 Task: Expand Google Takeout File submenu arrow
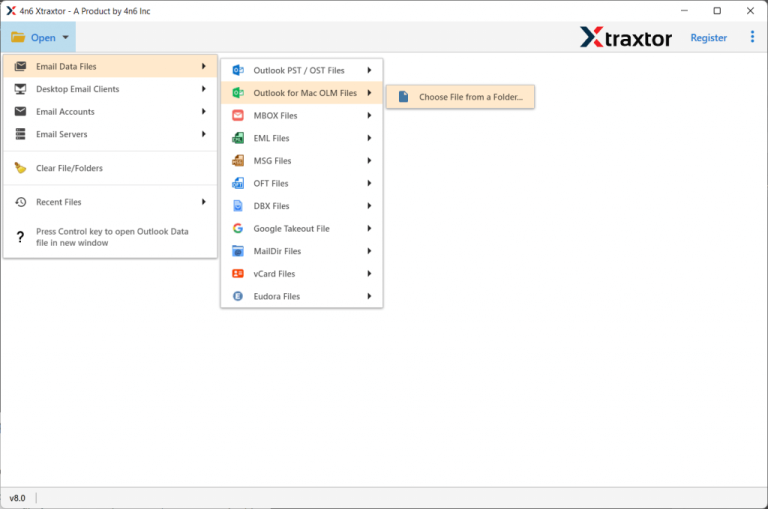click(369, 228)
